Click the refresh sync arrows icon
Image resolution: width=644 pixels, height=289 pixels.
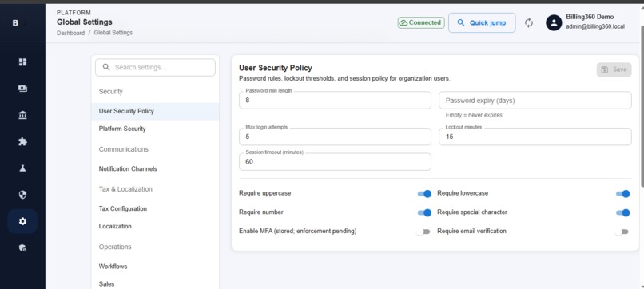529,23
